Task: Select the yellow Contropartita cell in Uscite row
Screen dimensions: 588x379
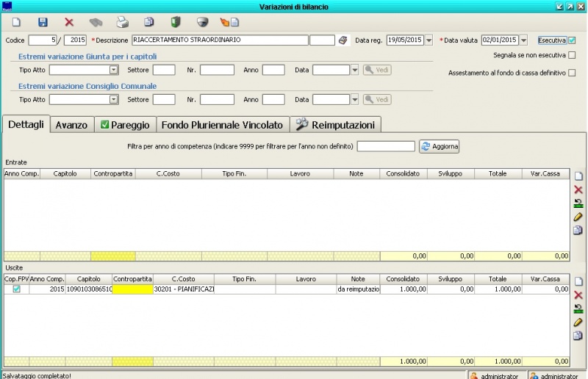Action: (x=132, y=290)
